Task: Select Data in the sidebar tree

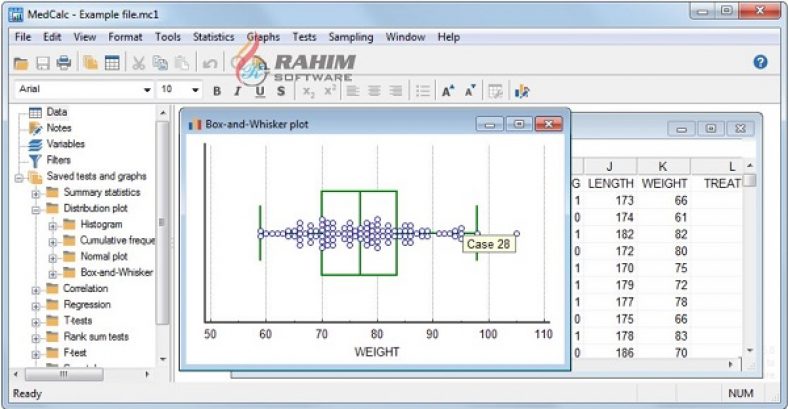Action: coord(57,112)
